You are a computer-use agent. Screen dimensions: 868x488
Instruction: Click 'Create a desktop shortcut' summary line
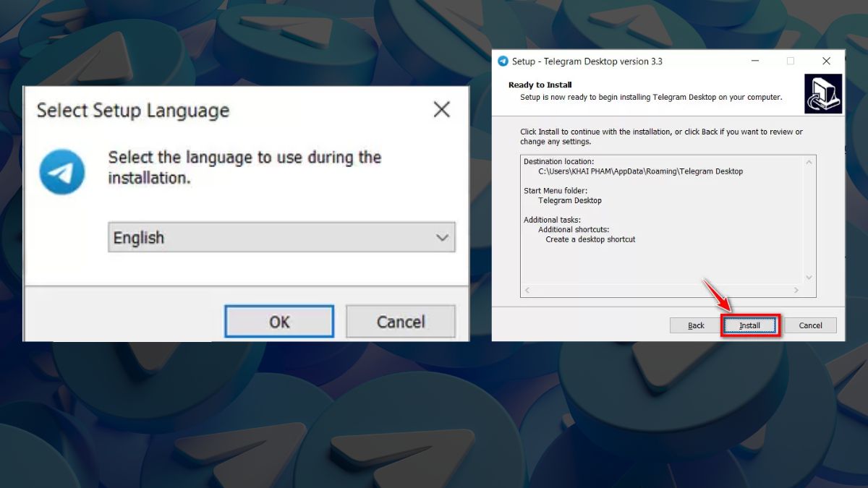[x=590, y=239]
